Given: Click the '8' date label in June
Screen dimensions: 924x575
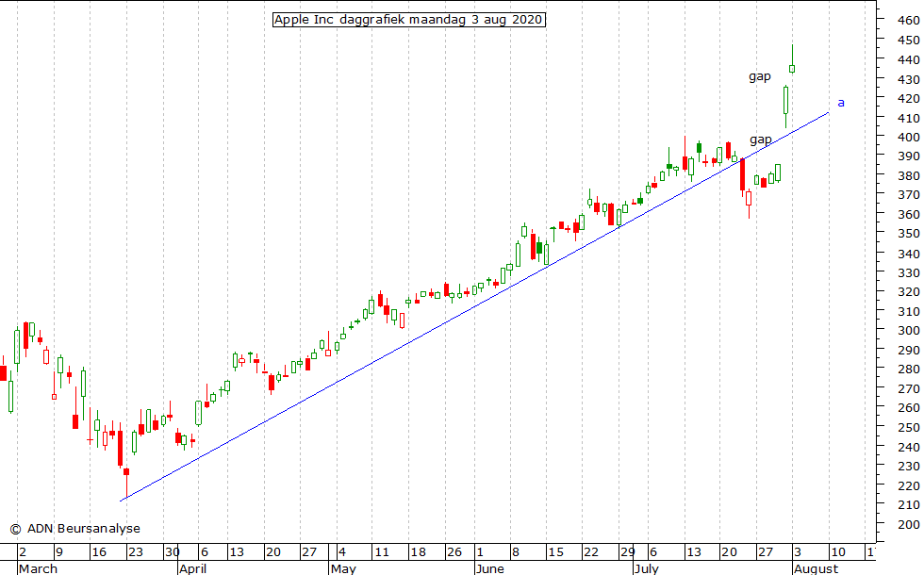Looking at the screenshot, I should [x=516, y=552].
